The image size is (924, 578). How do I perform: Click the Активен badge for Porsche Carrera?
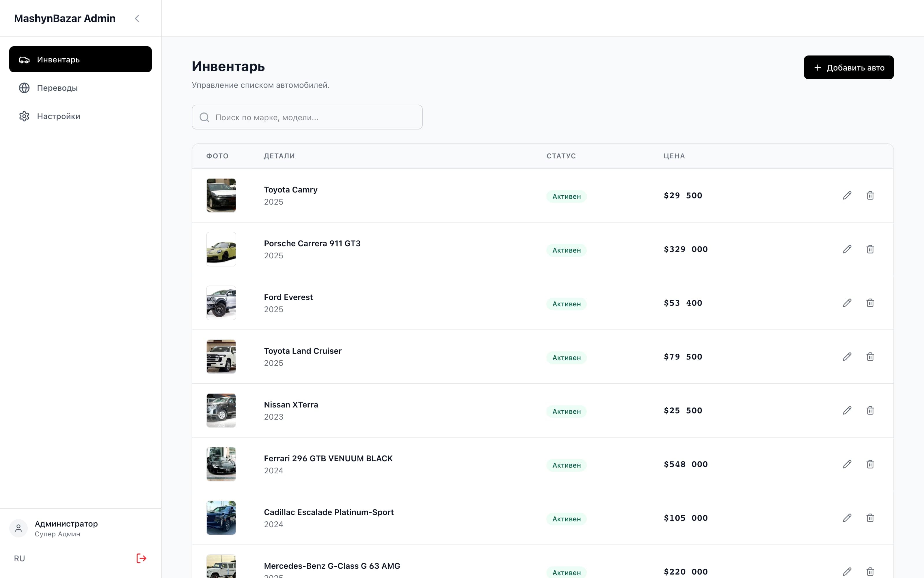(566, 250)
